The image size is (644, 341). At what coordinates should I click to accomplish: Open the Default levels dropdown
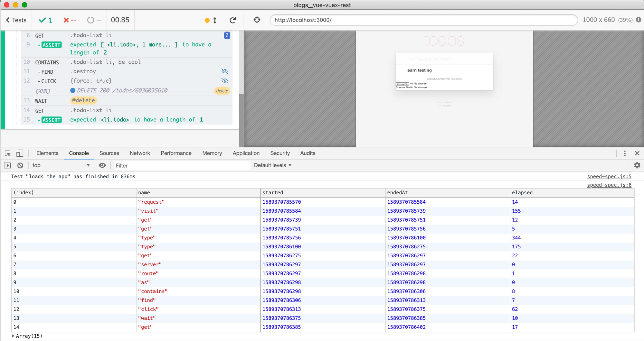[x=272, y=165]
